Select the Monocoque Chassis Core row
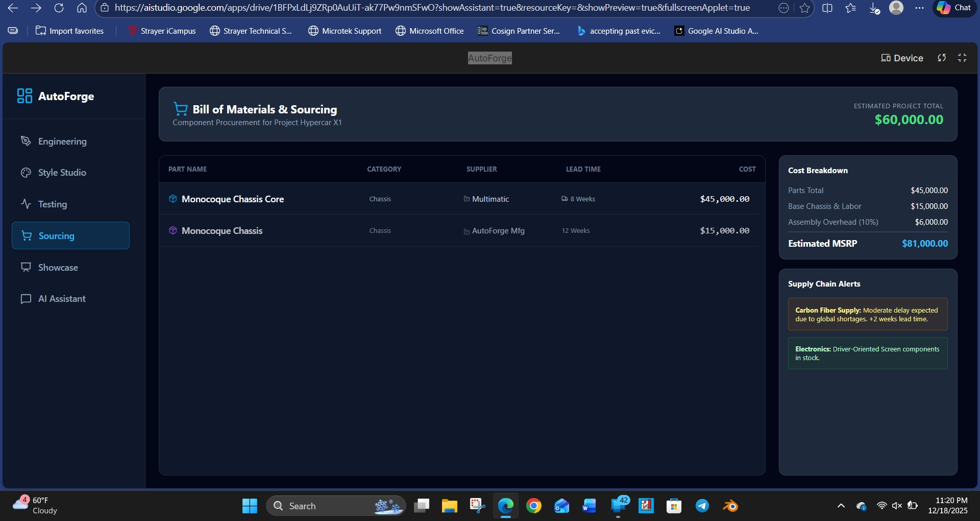This screenshot has width=980, height=521. coord(233,199)
